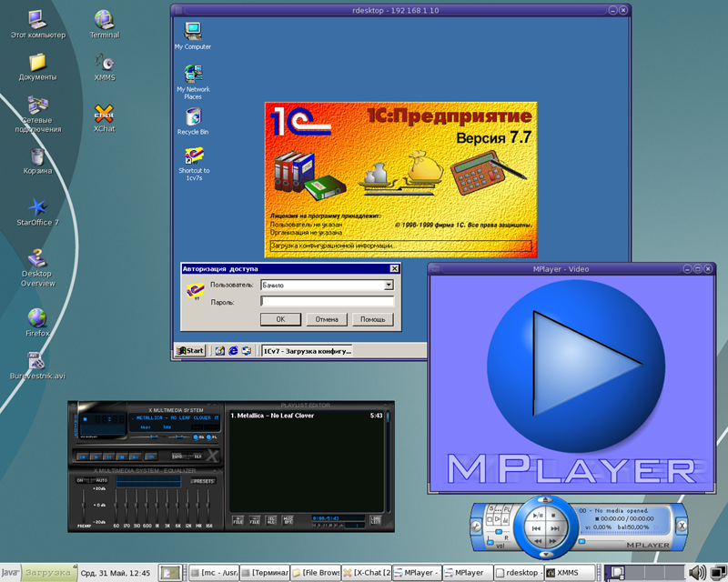
Task: Launch Firefox from the desktop
Action: click(x=37, y=318)
